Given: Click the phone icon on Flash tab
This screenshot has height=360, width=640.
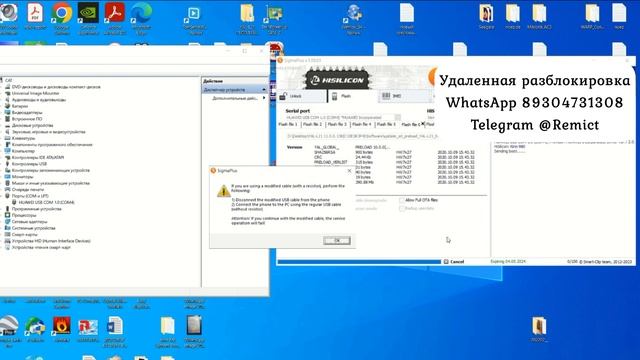Looking at the screenshot, I should coord(334,96).
